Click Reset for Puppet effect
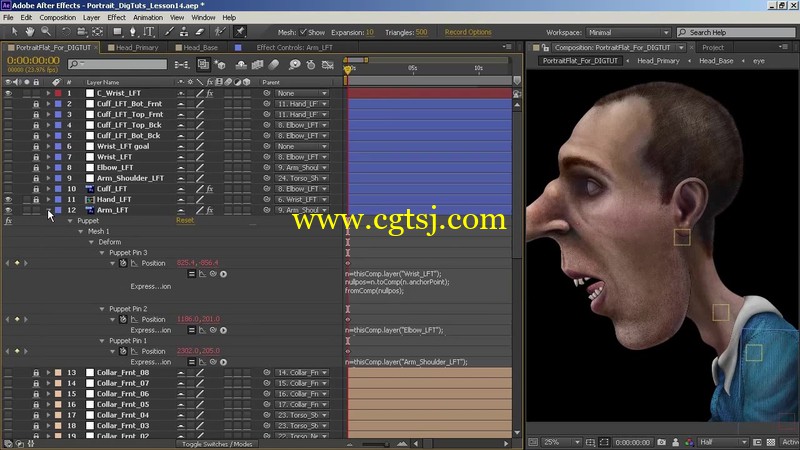 click(x=185, y=220)
